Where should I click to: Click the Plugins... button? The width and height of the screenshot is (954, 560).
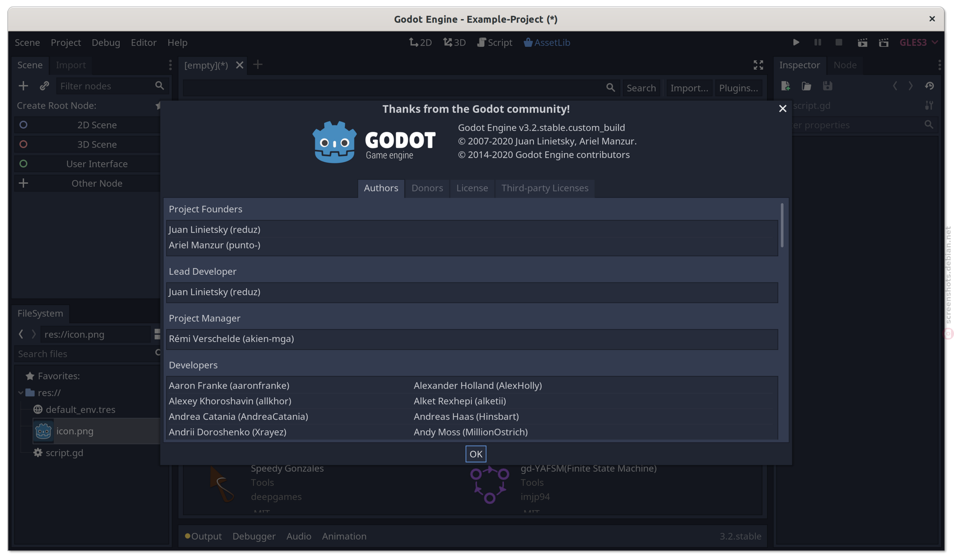click(x=738, y=88)
